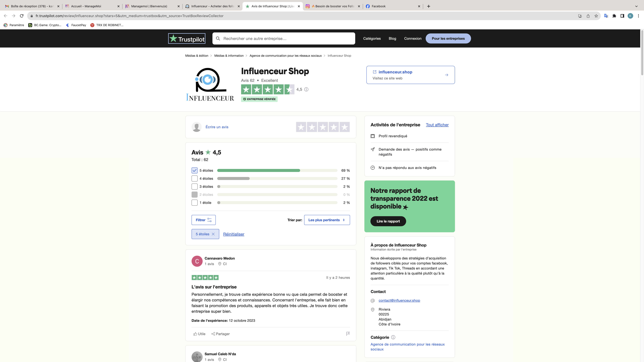
Task: Uncheck the 5 étoiles checkbox
Action: click(x=194, y=170)
